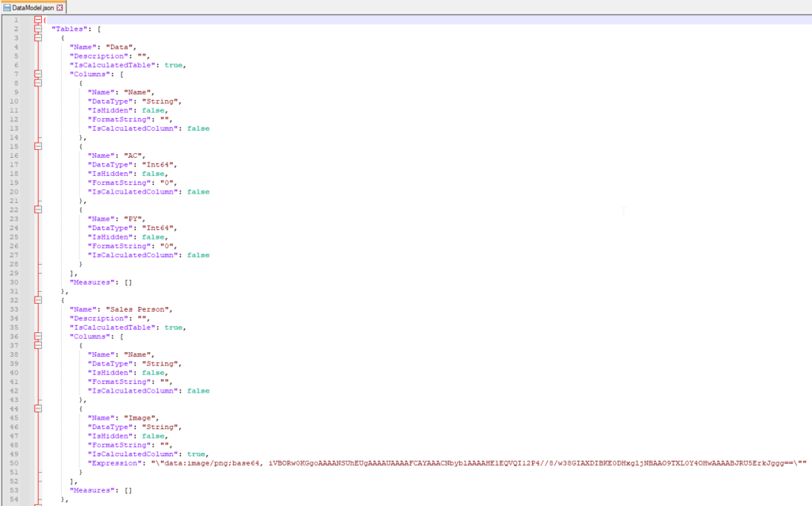Click line number 50 in the margin
The image size is (812, 506).
point(16,462)
